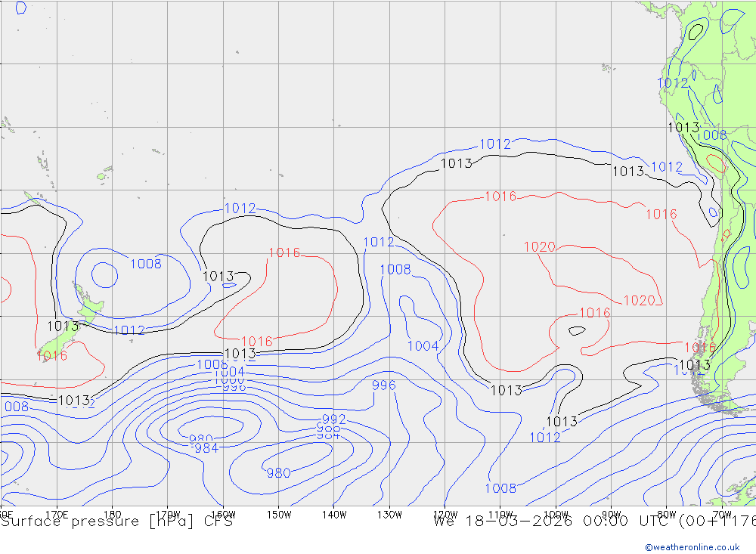Image resolution: width=756 pixels, height=554 pixels.
Task: Select the 100W longitude label
Action: [x=556, y=515]
